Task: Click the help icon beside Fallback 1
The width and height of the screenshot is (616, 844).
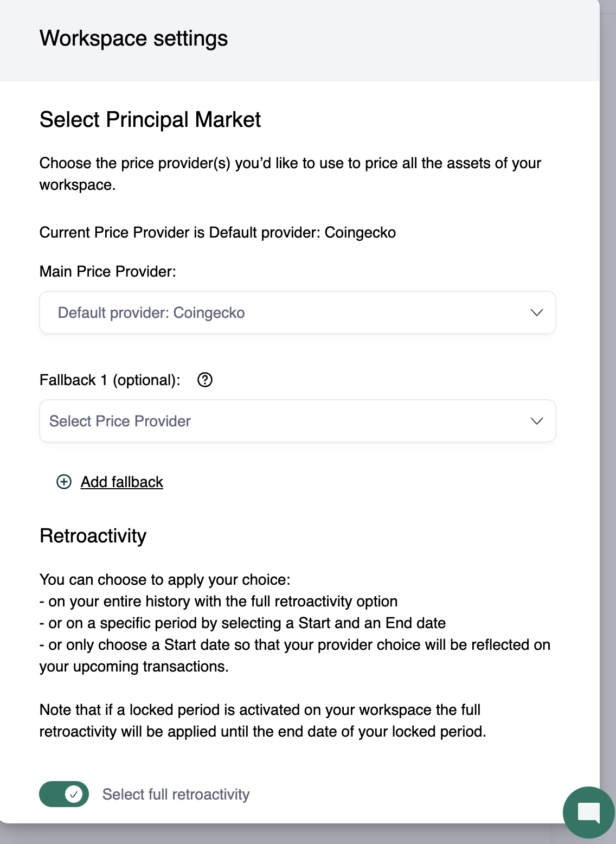Action: coord(205,380)
